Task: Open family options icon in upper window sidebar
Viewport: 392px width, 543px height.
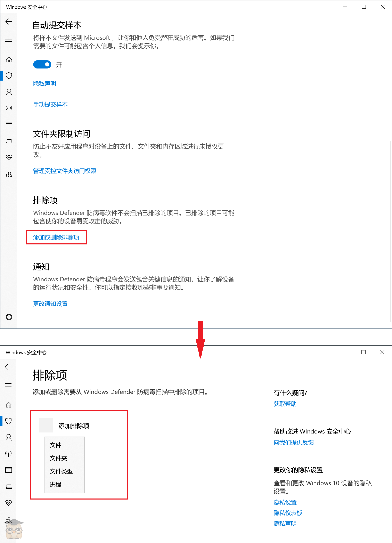Action: [x=9, y=175]
